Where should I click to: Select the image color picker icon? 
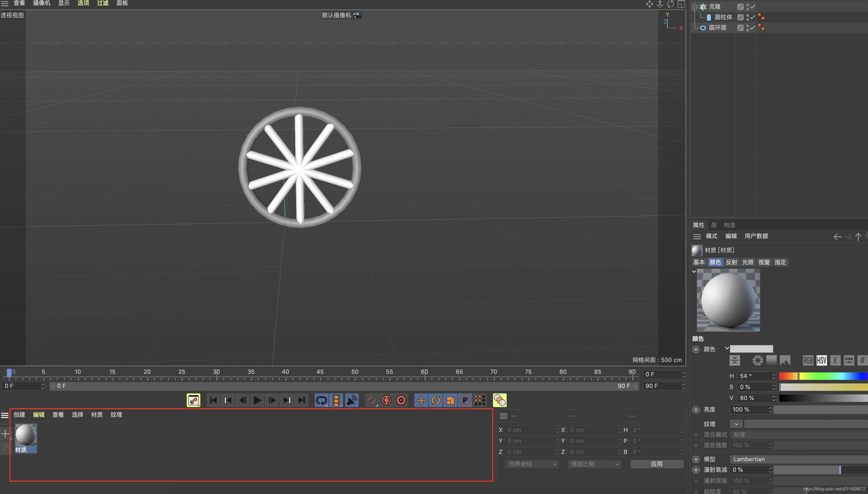pyautogui.click(x=785, y=360)
